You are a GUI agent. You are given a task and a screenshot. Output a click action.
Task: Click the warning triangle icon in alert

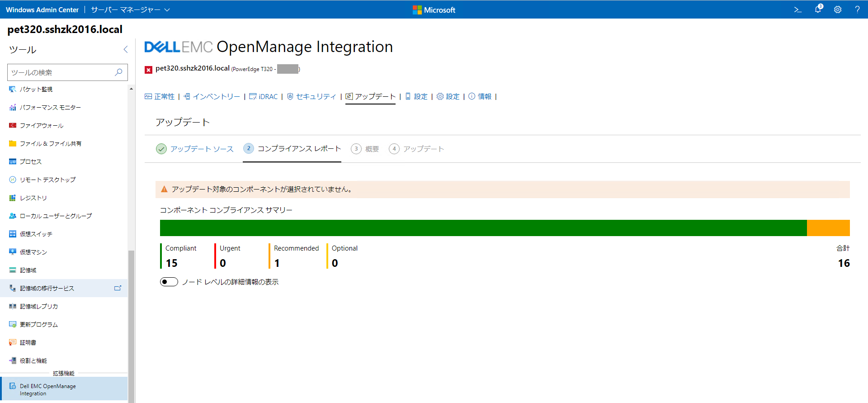click(164, 189)
